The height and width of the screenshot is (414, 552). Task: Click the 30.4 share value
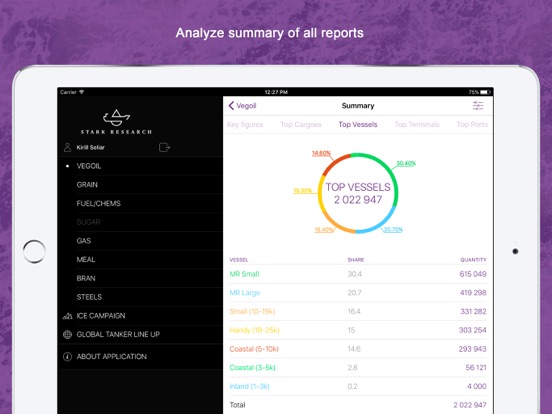click(x=355, y=274)
